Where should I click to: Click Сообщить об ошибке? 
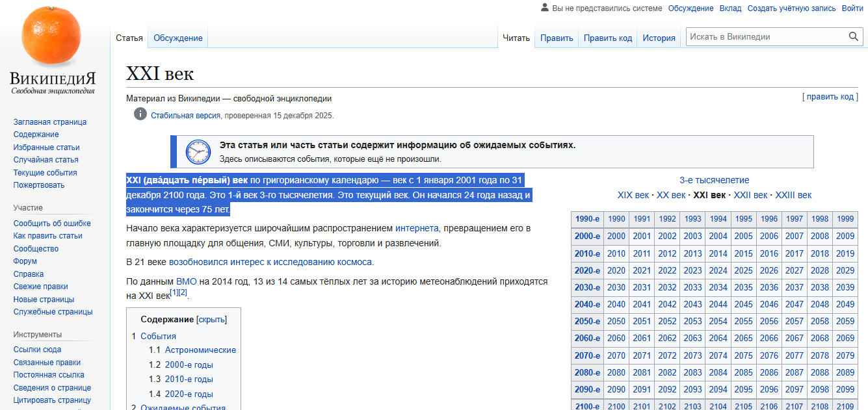[x=52, y=224]
